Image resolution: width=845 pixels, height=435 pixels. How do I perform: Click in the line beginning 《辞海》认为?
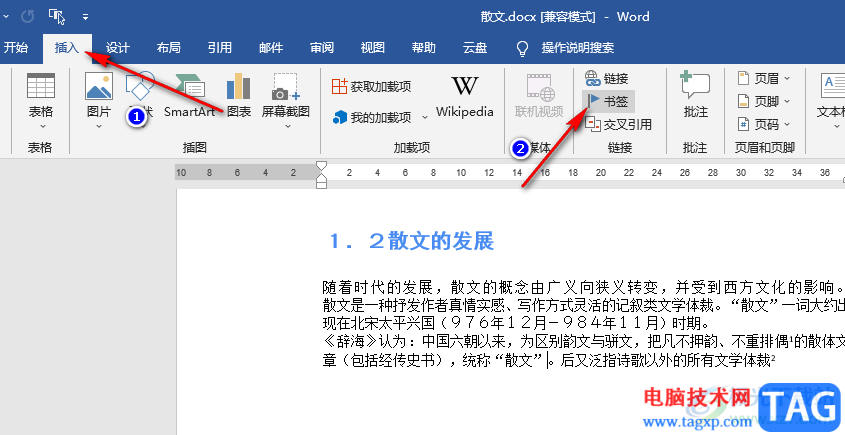coord(583,341)
